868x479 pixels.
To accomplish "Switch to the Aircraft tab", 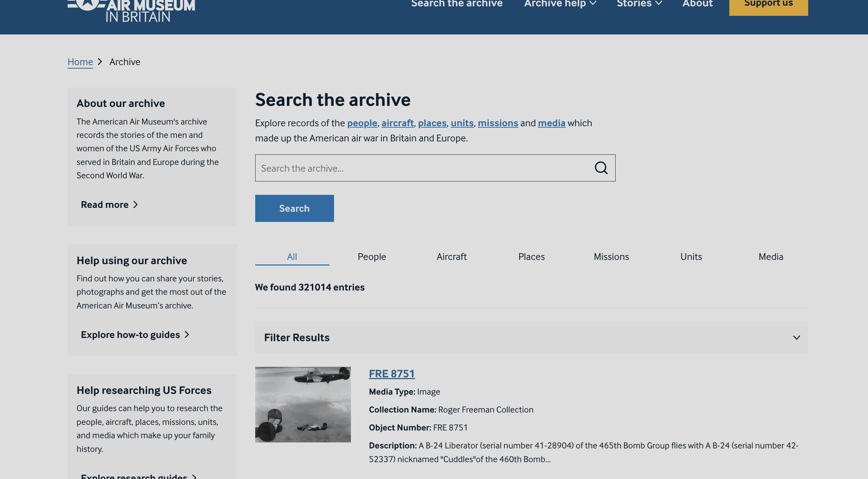I will point(452,257).
